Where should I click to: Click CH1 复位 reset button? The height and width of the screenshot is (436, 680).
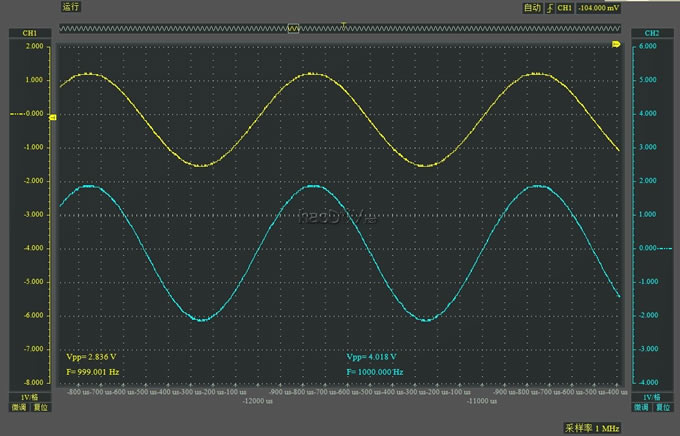(39, 408)
